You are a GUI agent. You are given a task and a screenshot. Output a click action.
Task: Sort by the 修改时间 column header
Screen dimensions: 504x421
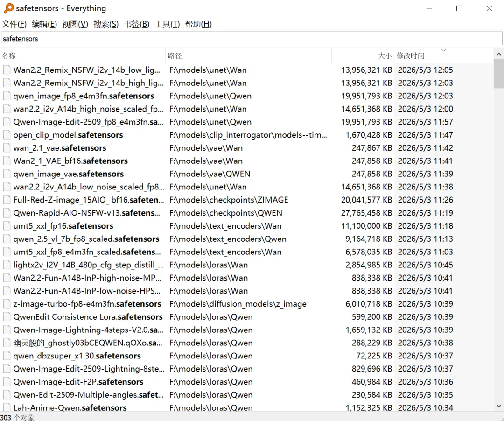(443, 56)
